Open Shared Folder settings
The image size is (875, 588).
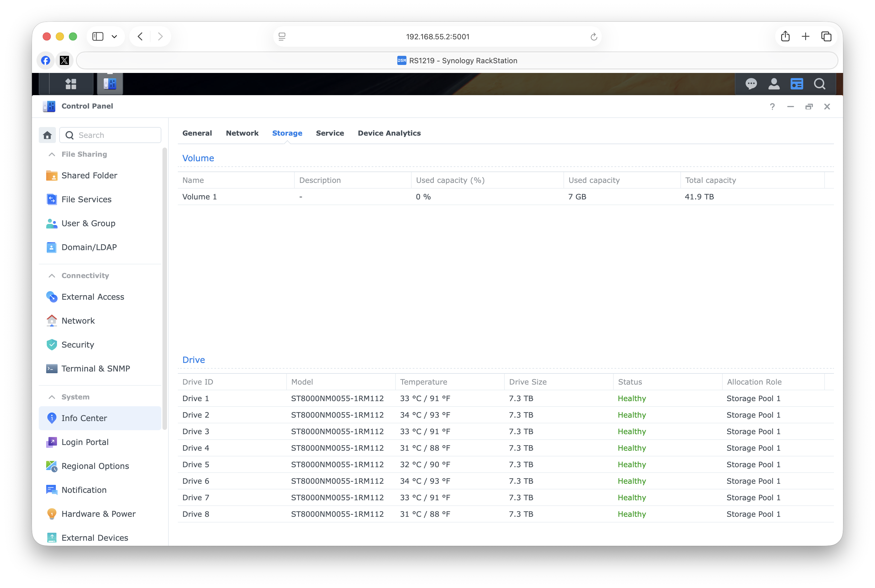coord(100,175)
